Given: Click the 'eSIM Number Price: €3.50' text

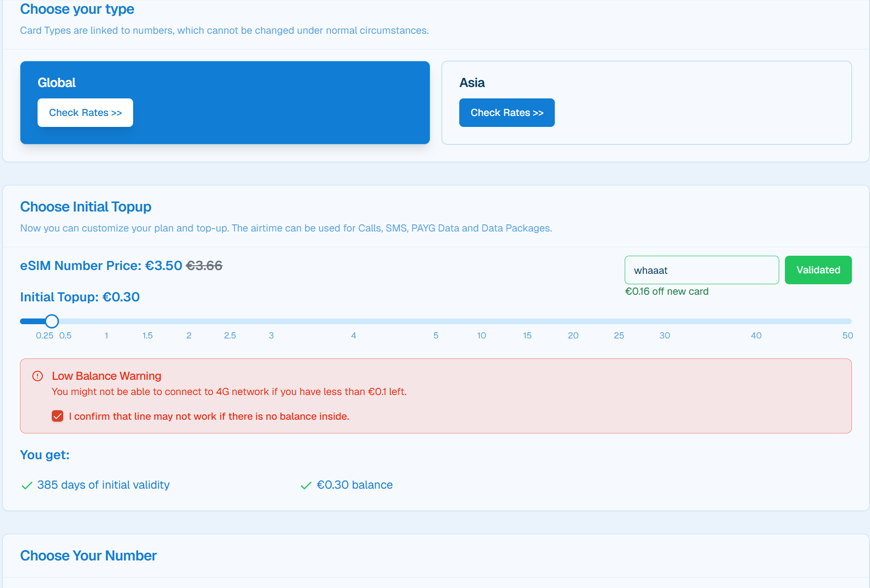Looking at the screenshot, I should point(101,266).
